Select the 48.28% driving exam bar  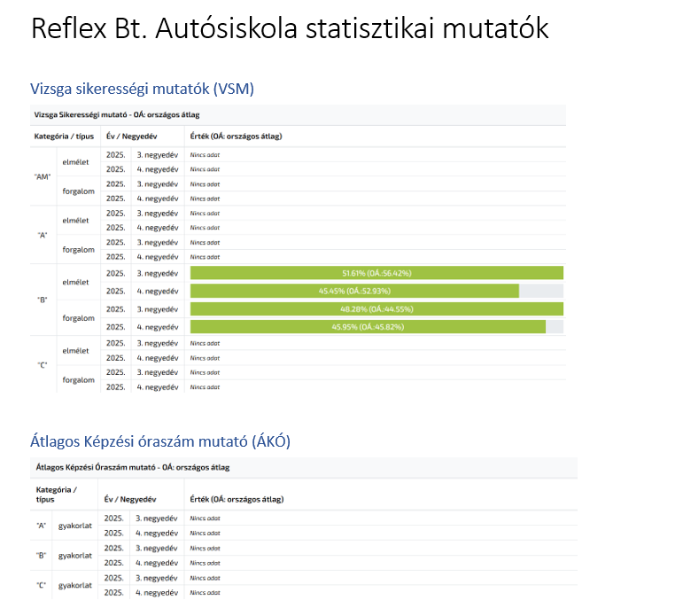pyautogui.click(x=376, y=309)
